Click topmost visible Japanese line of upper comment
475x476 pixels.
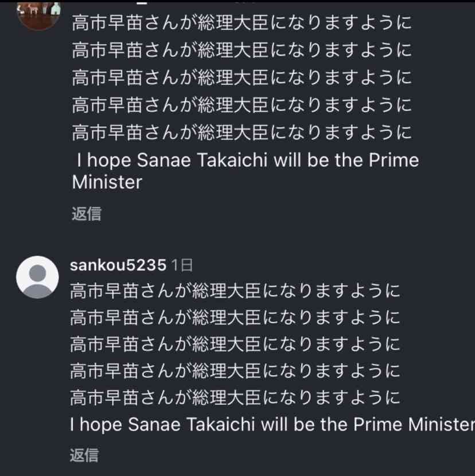tap(242, 24)
